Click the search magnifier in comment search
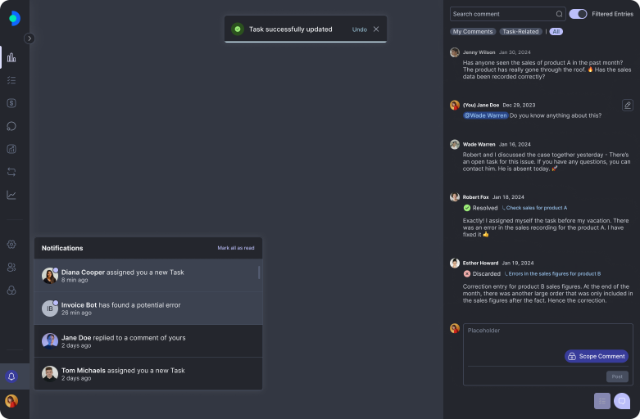640x419 pixels. click(x=559, y=14)
